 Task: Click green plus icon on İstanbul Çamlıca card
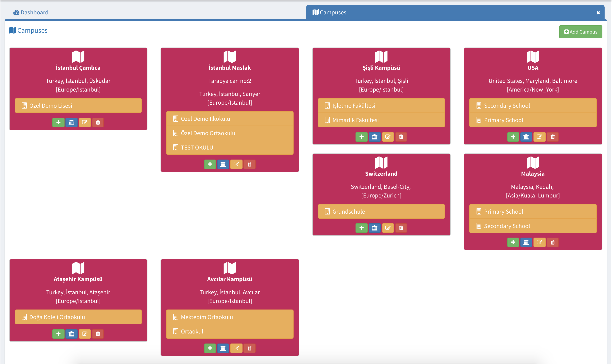58,122
